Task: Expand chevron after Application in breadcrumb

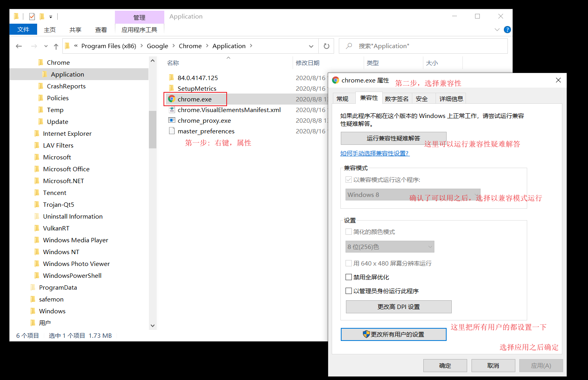Action: pyautogui.click(x=251, y=46)
